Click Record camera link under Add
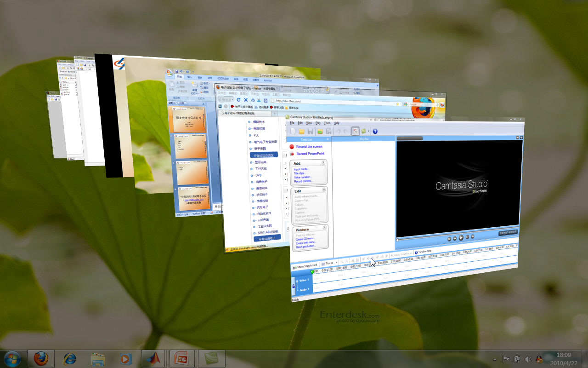The image size is (588, 368). (x=303, y=181)
